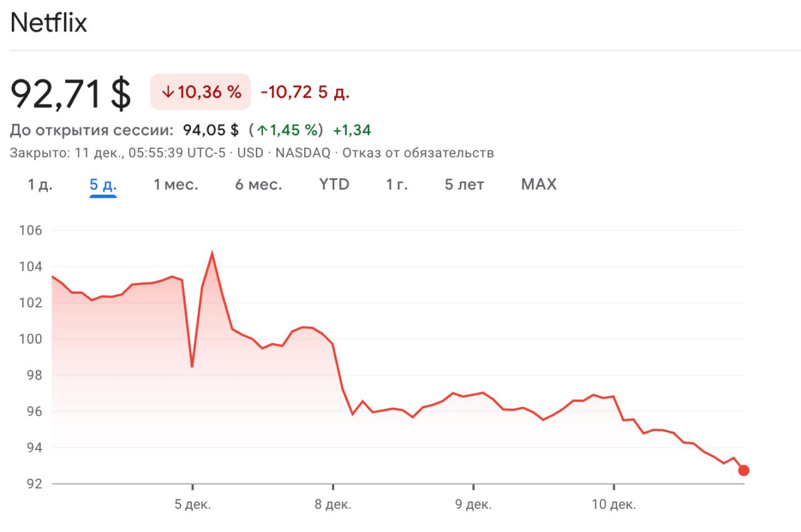Viewport: 801px width, 532px height.
Task: Click the 92,71 $ price value
Action: (x=71, y=94)
